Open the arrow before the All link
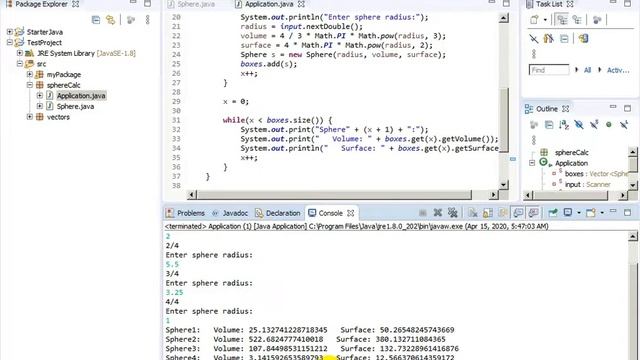Image resolution: width=640 pixels, height=360 pixels. pyautogui.click(x=577, y=70)
